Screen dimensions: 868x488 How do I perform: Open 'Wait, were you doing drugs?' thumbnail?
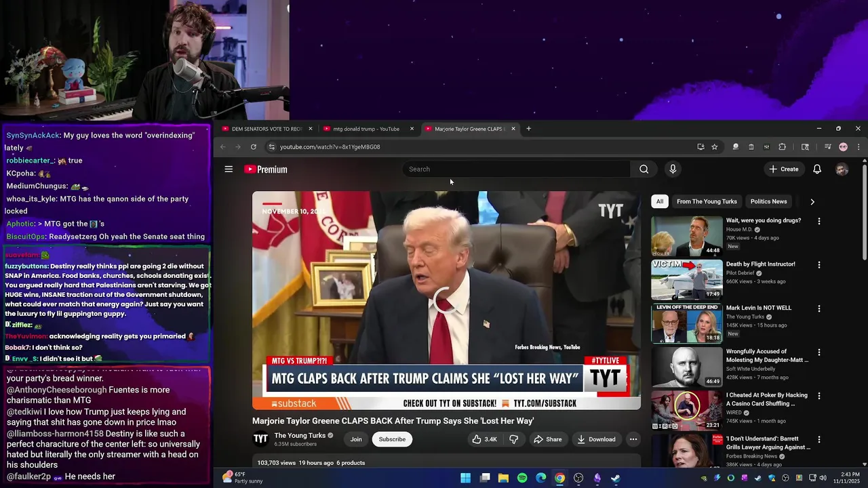pos(687,236)
